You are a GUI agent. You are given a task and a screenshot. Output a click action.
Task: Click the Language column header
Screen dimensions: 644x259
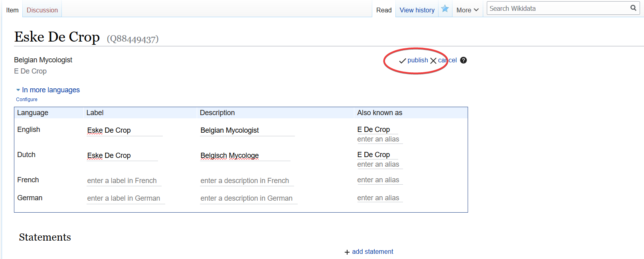(x=33, y=113)
